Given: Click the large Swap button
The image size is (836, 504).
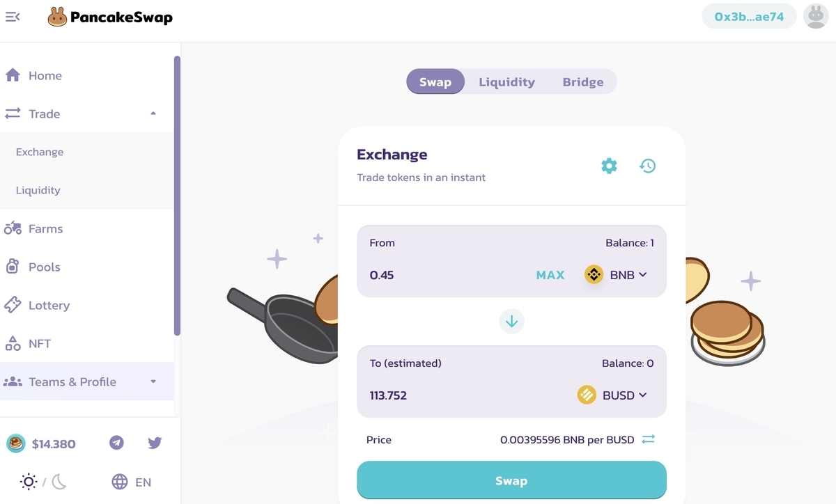Looking at the screenshot, I should (x=512, y=480).
